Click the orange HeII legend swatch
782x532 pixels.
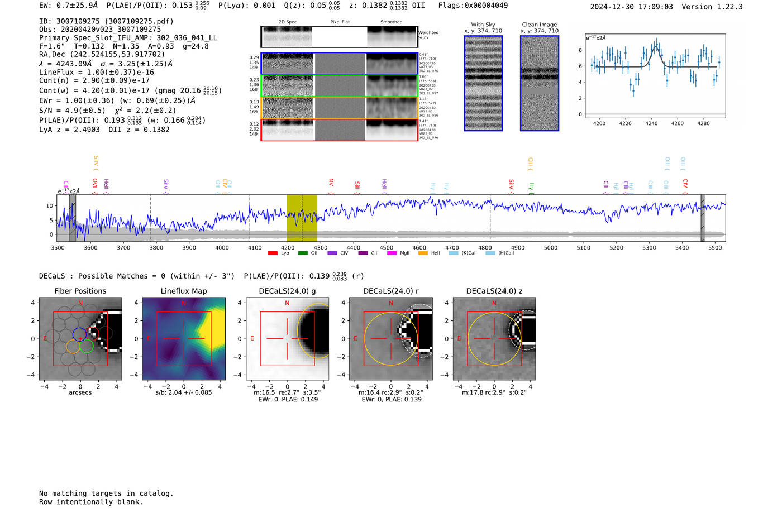click(423, 253)
